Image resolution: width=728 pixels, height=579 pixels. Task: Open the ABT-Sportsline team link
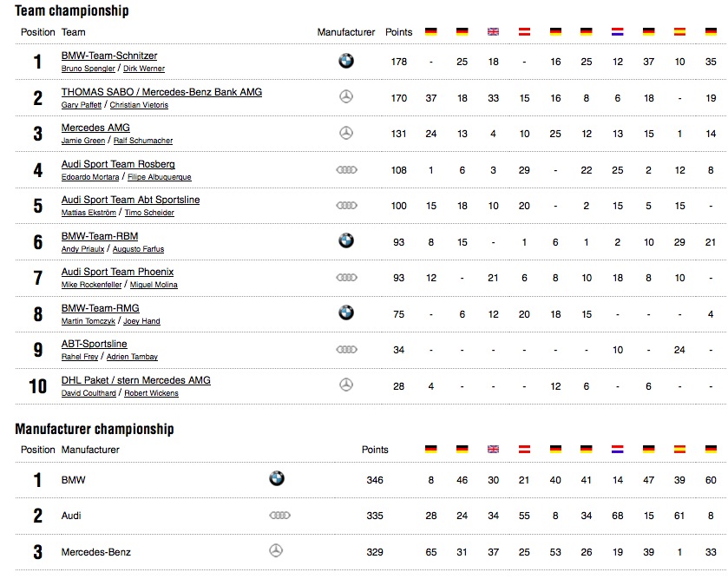point(95,344)
